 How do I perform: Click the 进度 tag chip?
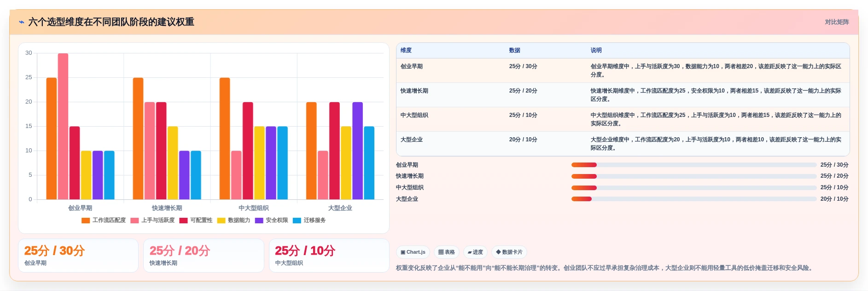coord(475,252)
